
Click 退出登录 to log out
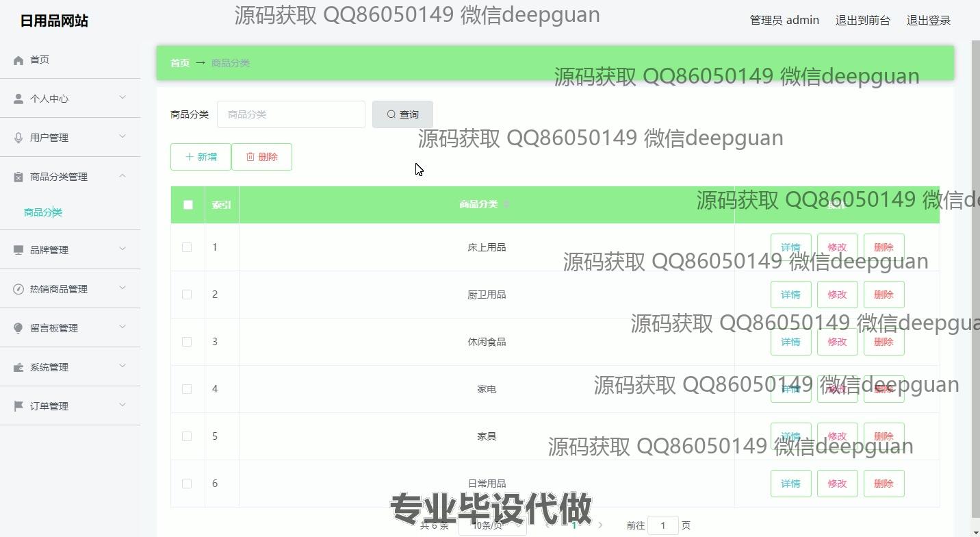[x=929, y=21]
